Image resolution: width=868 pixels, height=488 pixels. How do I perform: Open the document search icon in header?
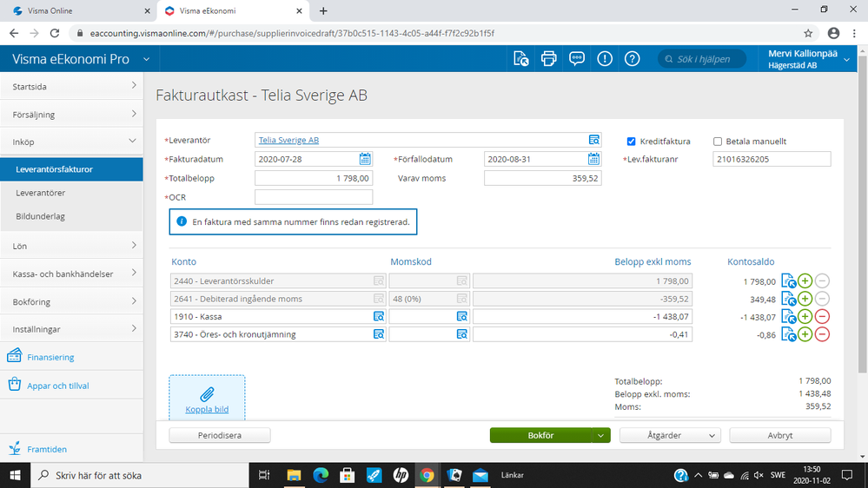521,59
